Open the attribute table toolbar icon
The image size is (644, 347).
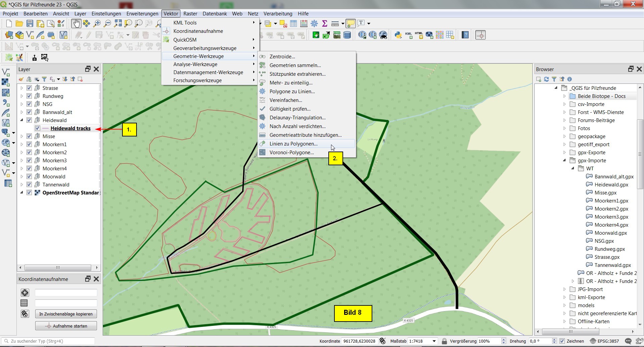[293, 23]
